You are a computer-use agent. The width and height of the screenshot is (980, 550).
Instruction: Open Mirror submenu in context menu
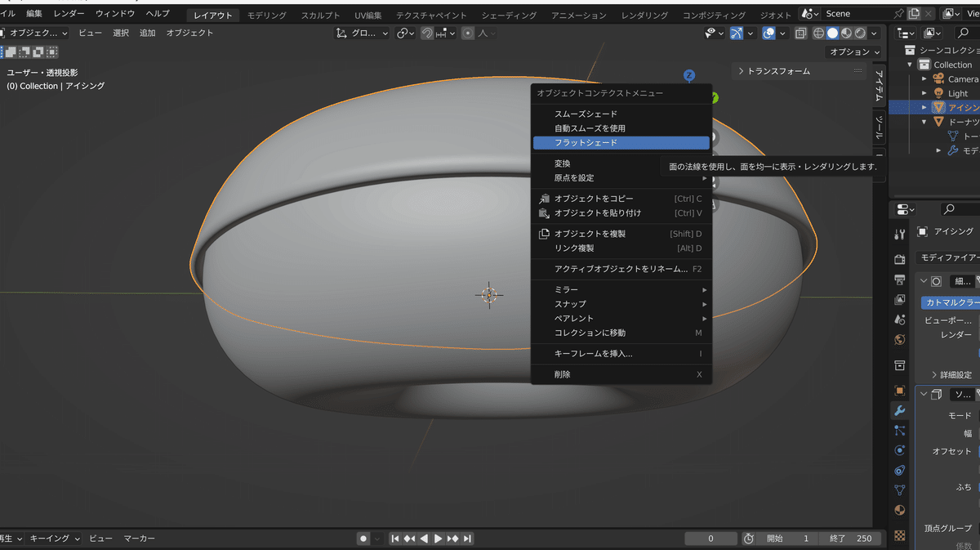coord(621,290)
